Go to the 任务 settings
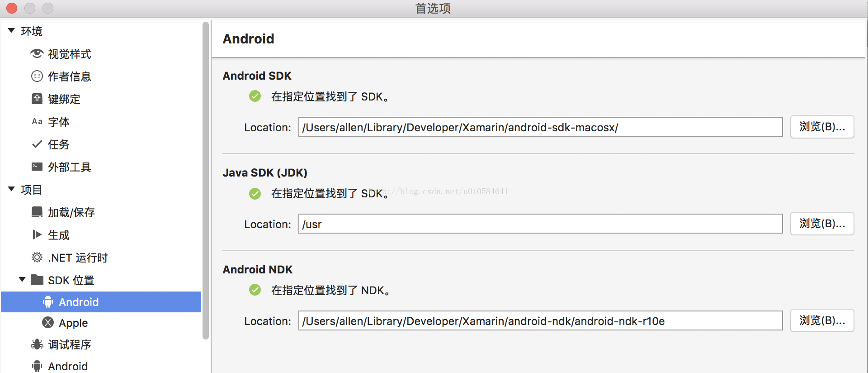This screenshot has width=868, height=373. tap(59, 144)
